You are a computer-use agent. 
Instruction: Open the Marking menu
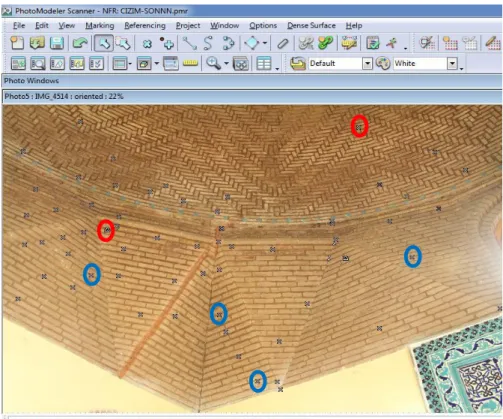pyautogui.click(x=100, y=25)
